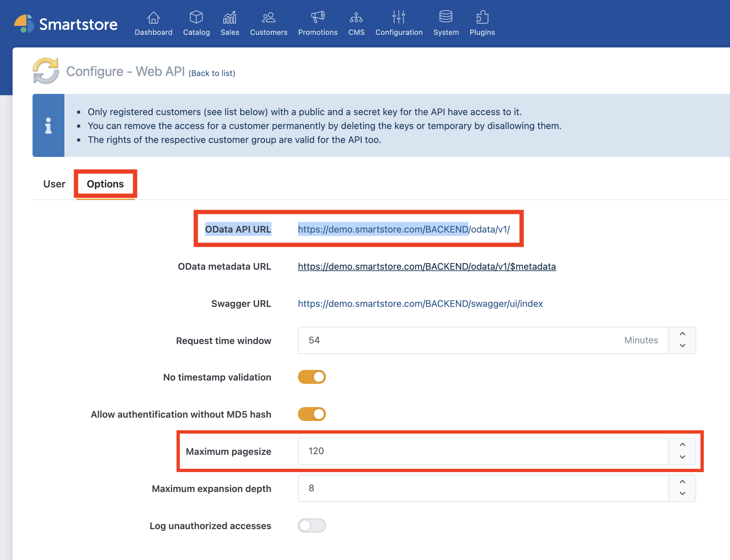Open the Configuration sliders icon
The width and height of the screenshot is (730, 560).
pos(399,17)
